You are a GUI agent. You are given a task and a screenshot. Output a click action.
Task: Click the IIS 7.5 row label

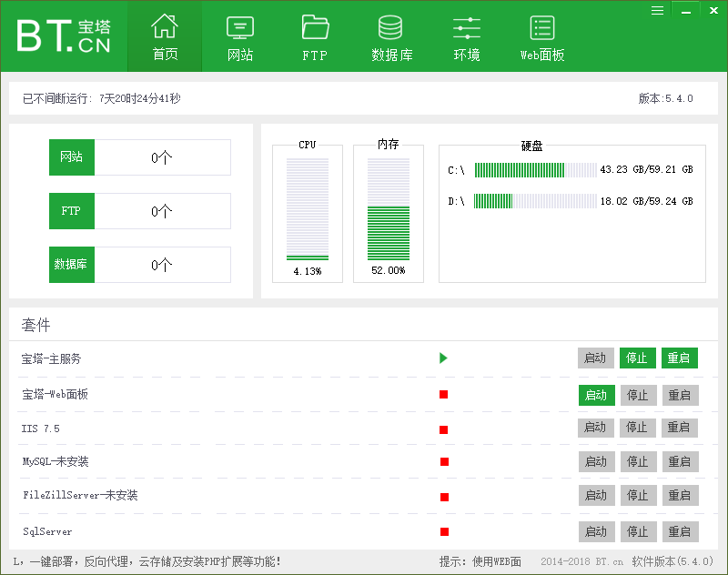[41, 429]
